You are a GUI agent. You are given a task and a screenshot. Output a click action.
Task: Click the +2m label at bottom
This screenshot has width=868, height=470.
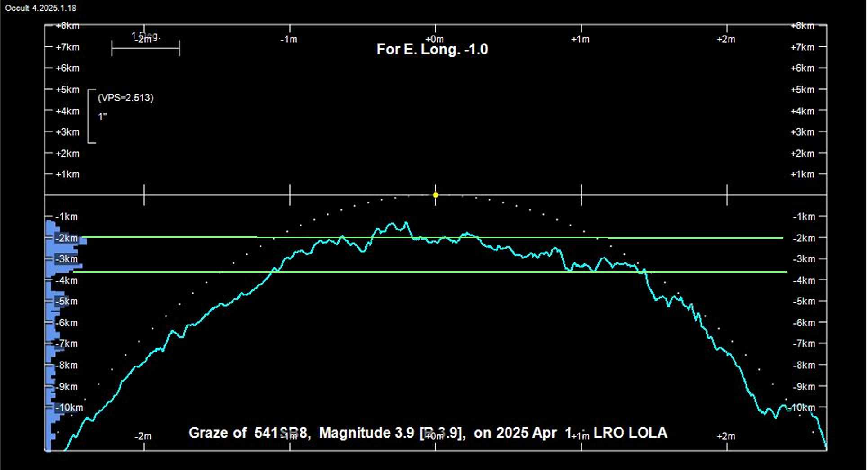pos(726,436)
